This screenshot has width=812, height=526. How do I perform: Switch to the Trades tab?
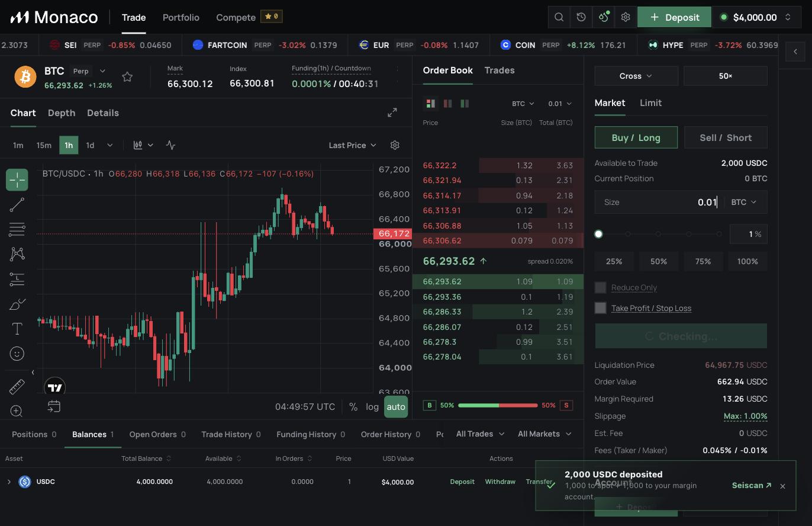point(500,70)
